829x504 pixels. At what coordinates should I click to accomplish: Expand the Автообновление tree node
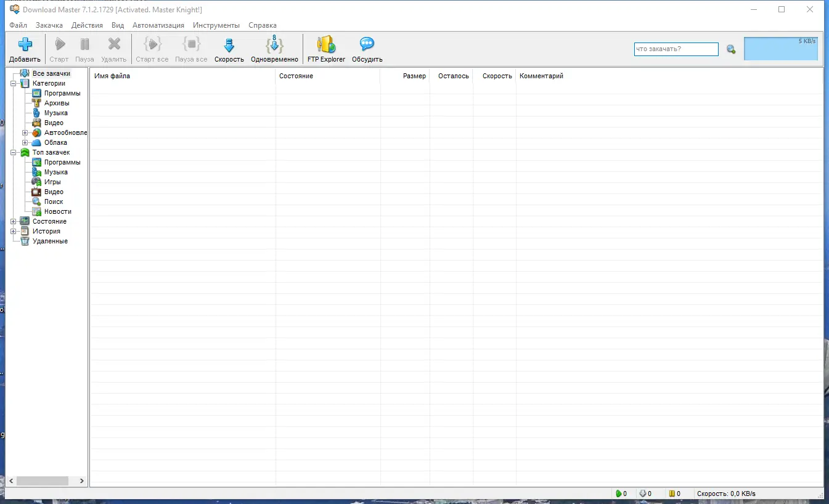25,133
